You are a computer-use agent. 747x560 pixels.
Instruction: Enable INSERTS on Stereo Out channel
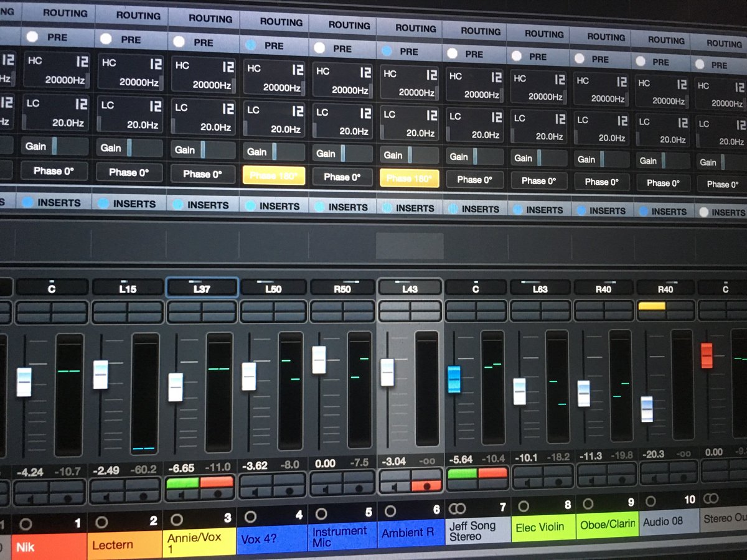pyautogui.click(x=703, y=212)
